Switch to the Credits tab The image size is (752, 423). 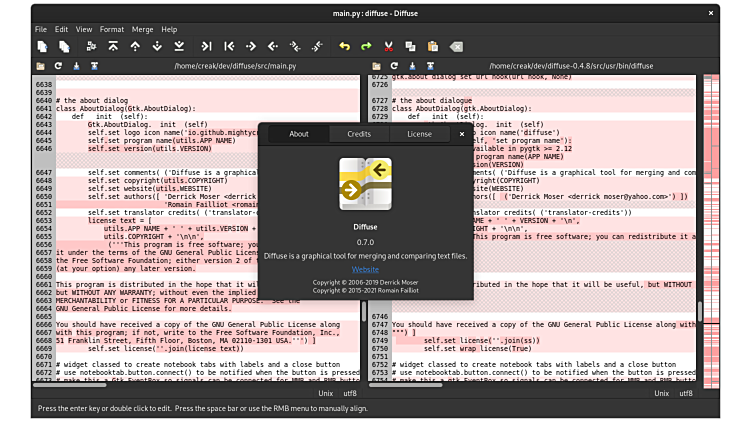(359, 134)
